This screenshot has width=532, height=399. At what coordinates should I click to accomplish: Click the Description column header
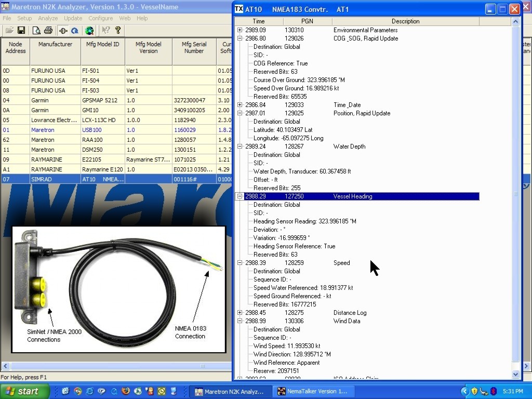tap(405, 21)
